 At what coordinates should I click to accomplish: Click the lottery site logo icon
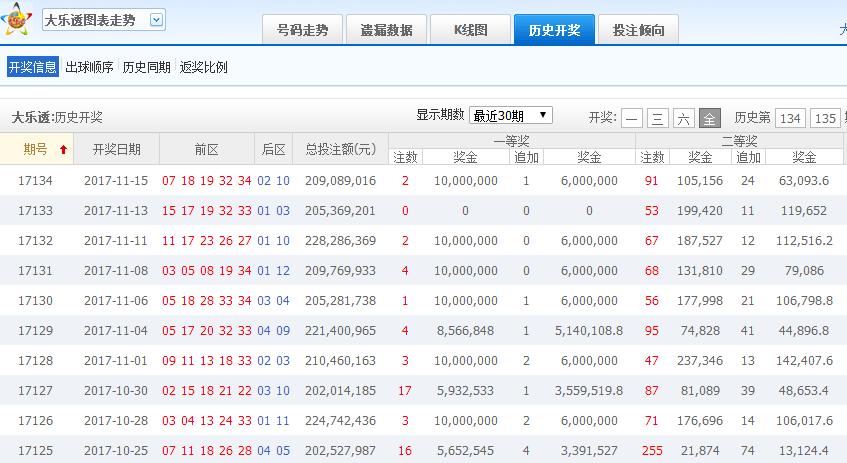coord(16,19)
